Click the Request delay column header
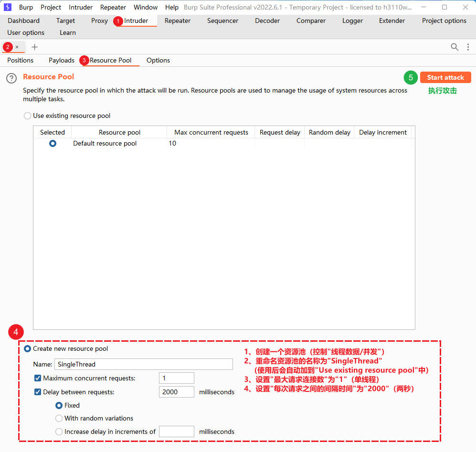 click(x=280, y=132)
